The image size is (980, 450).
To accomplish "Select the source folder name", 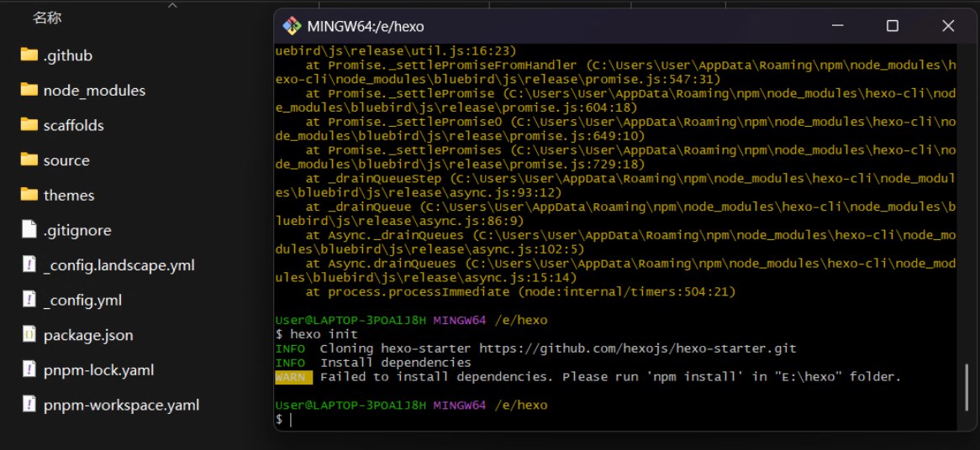I will pos(66,160).
